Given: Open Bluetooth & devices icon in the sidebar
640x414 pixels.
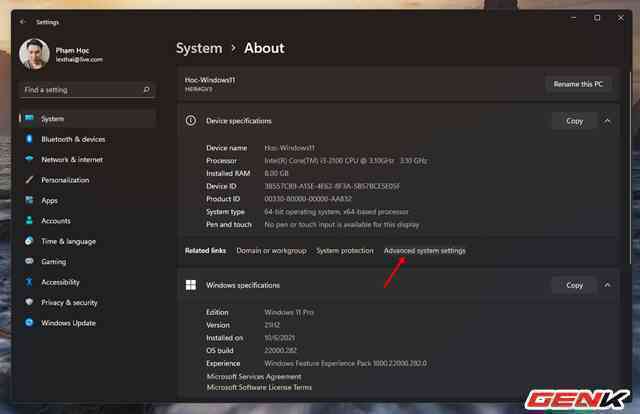Looking at the screenshot, I should 29,139.
